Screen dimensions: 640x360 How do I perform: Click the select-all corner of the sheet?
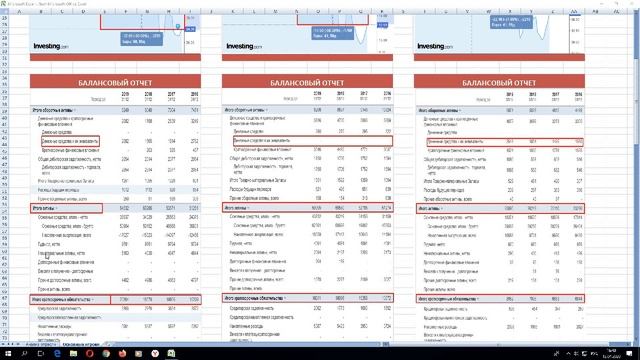click(4, 11)
